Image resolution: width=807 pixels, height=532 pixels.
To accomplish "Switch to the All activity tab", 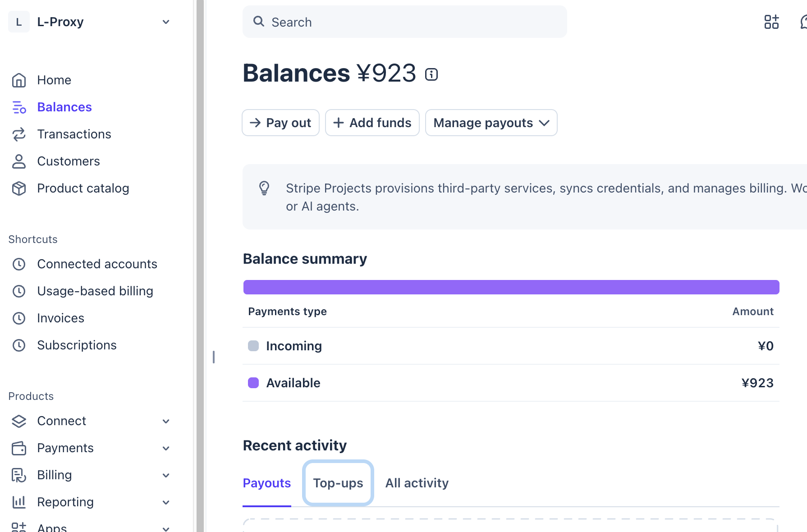I will pos(417,483).
